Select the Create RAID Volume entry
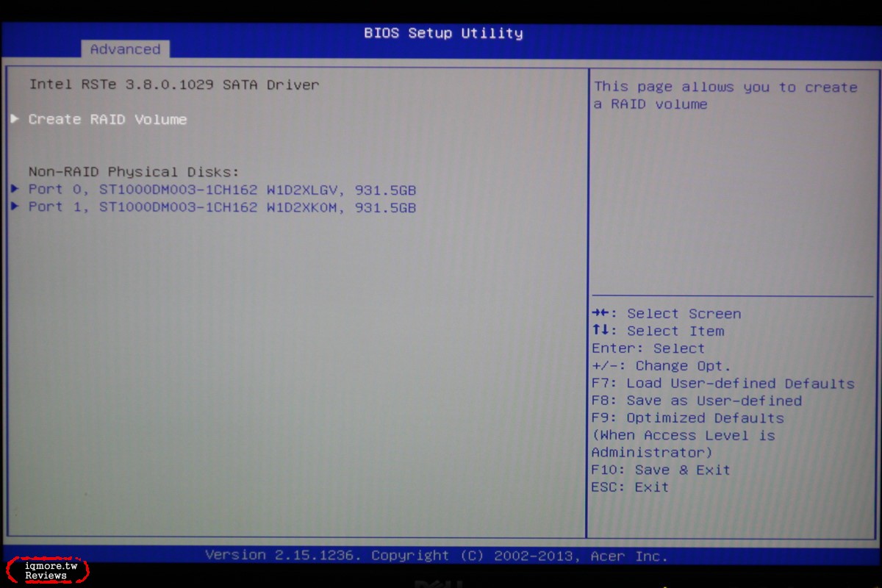 pyautogui.click(x=107, y=119)
